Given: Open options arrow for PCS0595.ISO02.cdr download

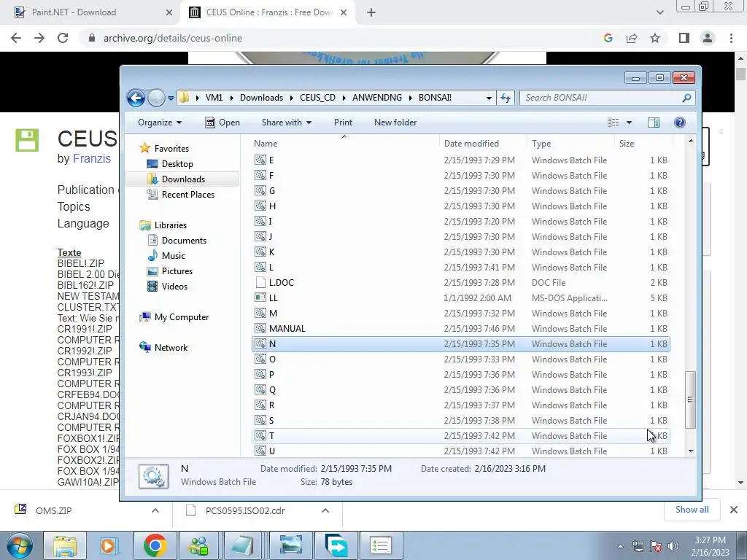Looking at the screenshot, I should click(x=325, y=510).
